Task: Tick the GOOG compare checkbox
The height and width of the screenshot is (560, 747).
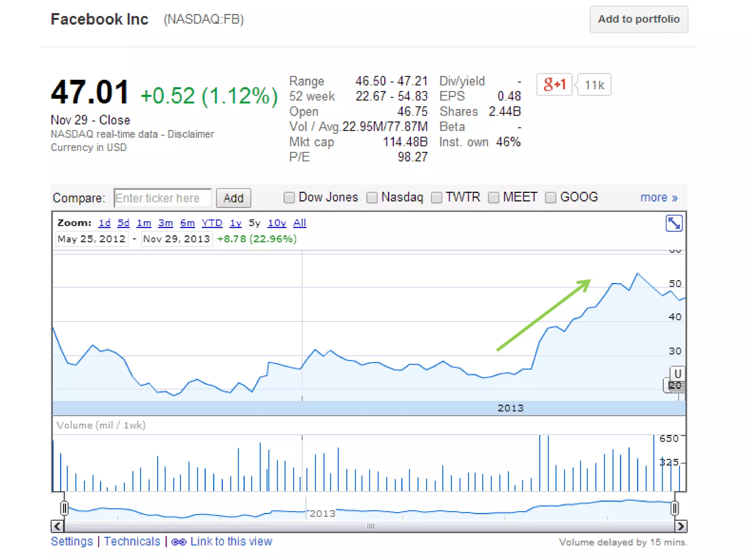Action: point(550,198)
